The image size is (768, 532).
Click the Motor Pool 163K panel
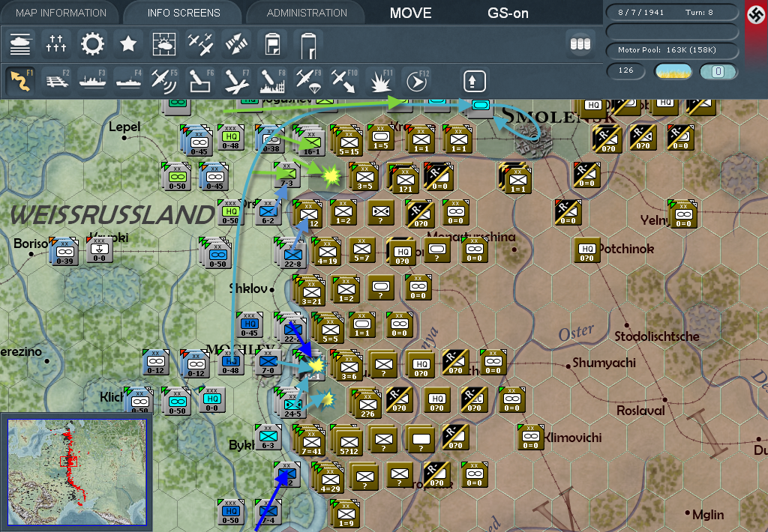(x=672, y=50)
